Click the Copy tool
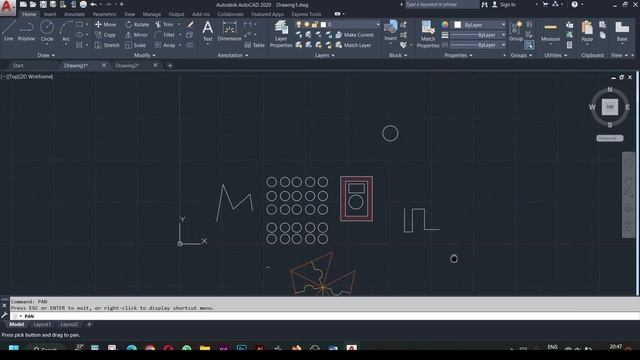This screenshot has width=640, height=360. pyautogui.click(x=105, y=35)
